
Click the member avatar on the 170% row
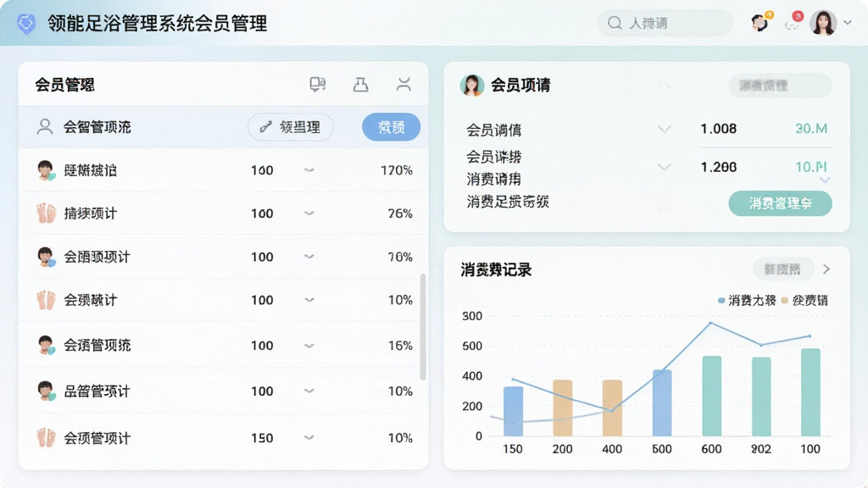(x=47, y=170)
